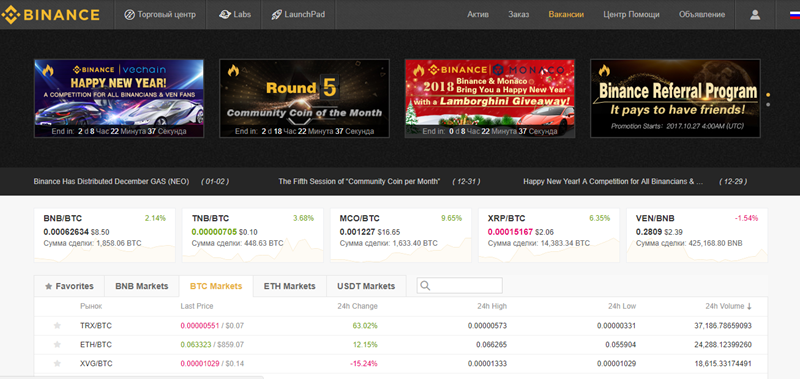Sort by 24h Volume arrow

coord(749,307)
